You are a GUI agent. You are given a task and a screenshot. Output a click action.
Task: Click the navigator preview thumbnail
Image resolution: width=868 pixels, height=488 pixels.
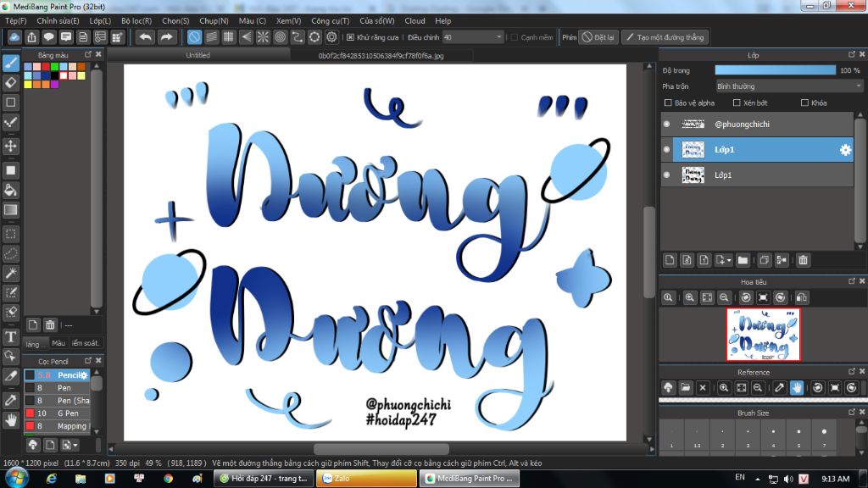764,335
